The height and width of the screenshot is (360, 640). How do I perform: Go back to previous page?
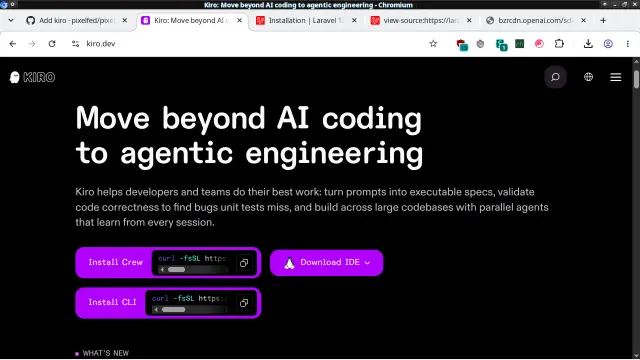pos(13,44)
